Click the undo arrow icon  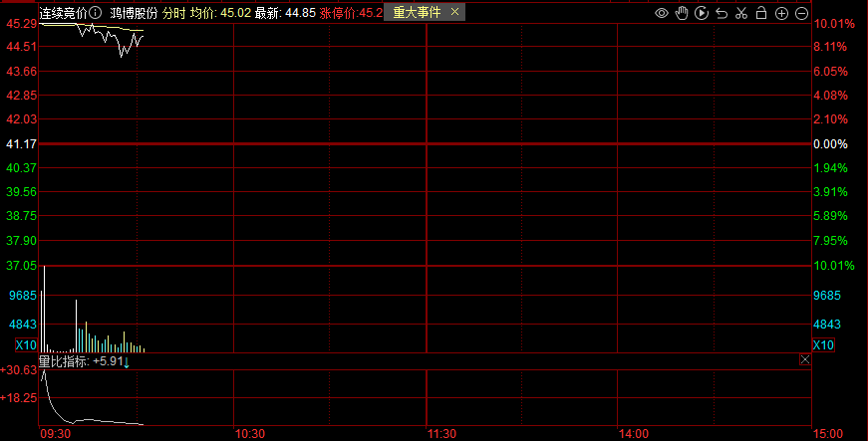[x=722, y=13]
